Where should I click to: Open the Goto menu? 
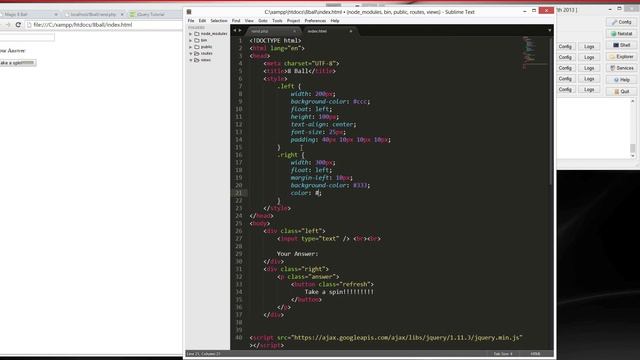pos(263,20)
